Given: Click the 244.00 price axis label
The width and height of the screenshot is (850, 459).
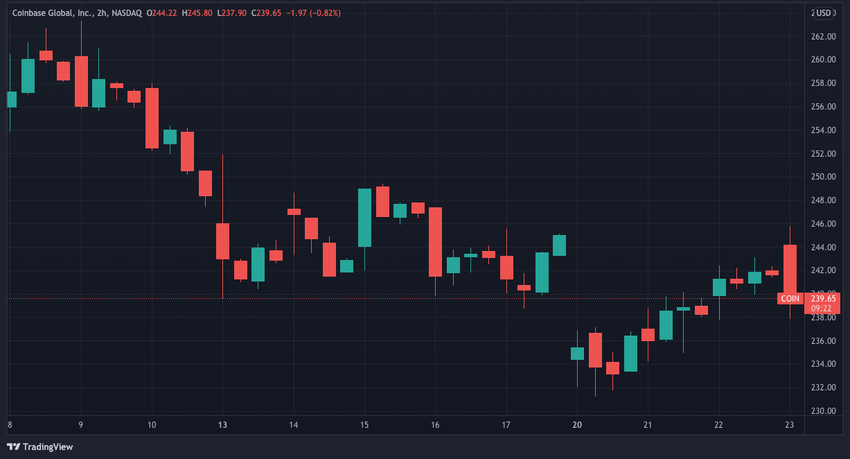Looking at the screenshot, I should click(823, 247).
